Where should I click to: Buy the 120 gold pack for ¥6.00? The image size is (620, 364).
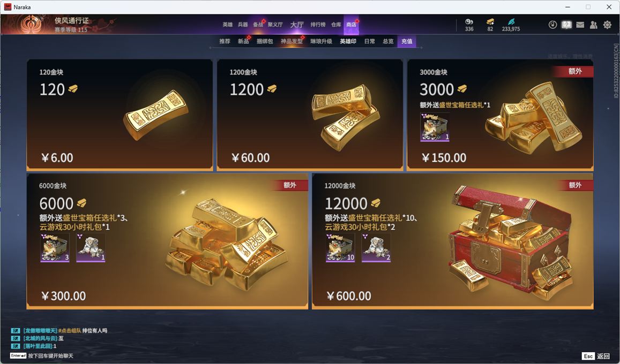pos(119,115)
